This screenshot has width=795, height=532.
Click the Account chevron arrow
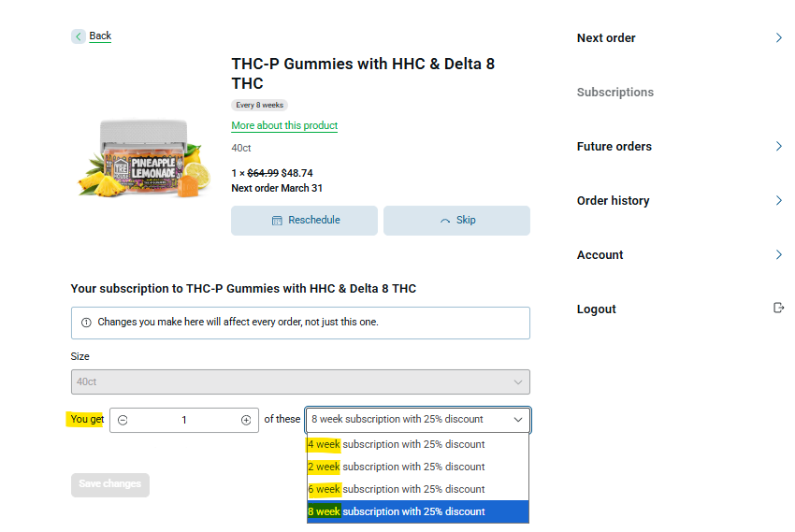pos(779,255)
